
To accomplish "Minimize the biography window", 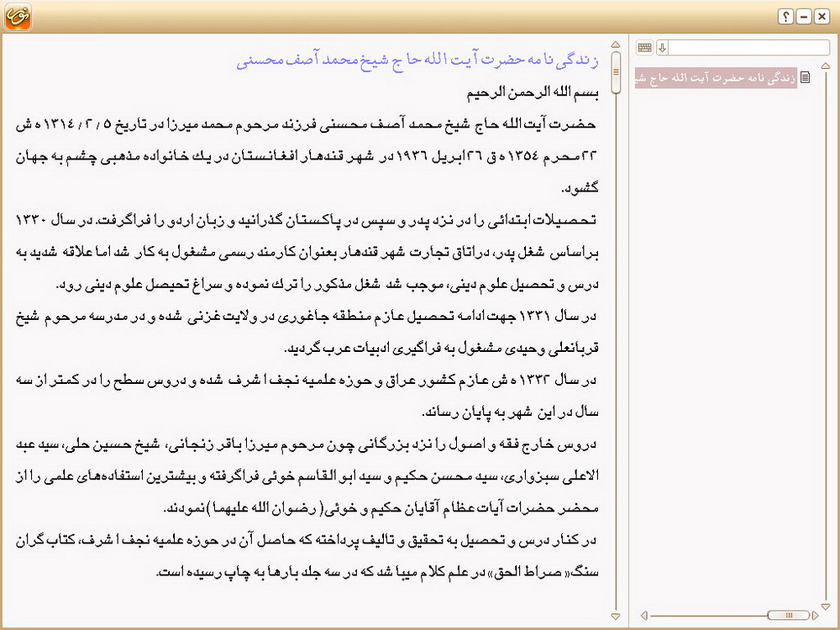I will [x=803, y=16].
